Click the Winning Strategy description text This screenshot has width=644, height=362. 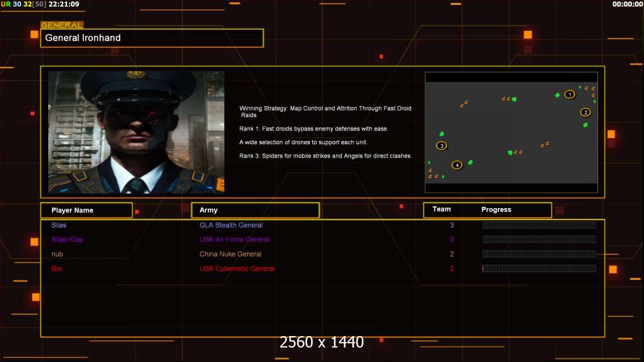point(325,112)
